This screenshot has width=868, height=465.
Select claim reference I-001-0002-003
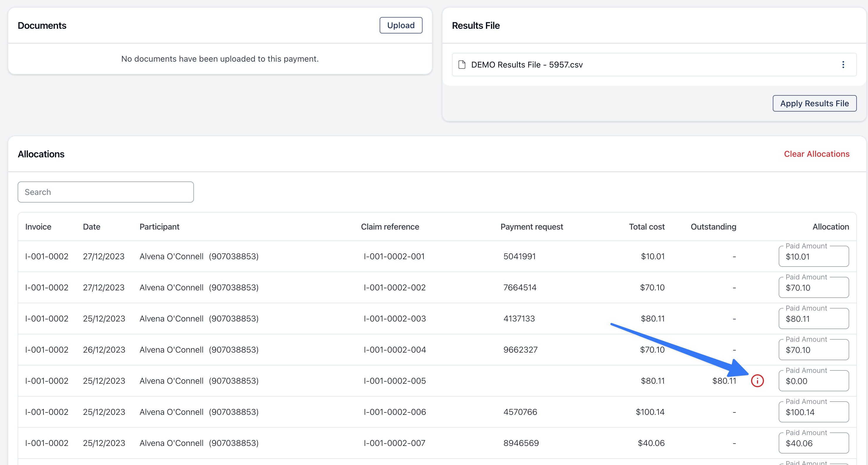[395, 319]
